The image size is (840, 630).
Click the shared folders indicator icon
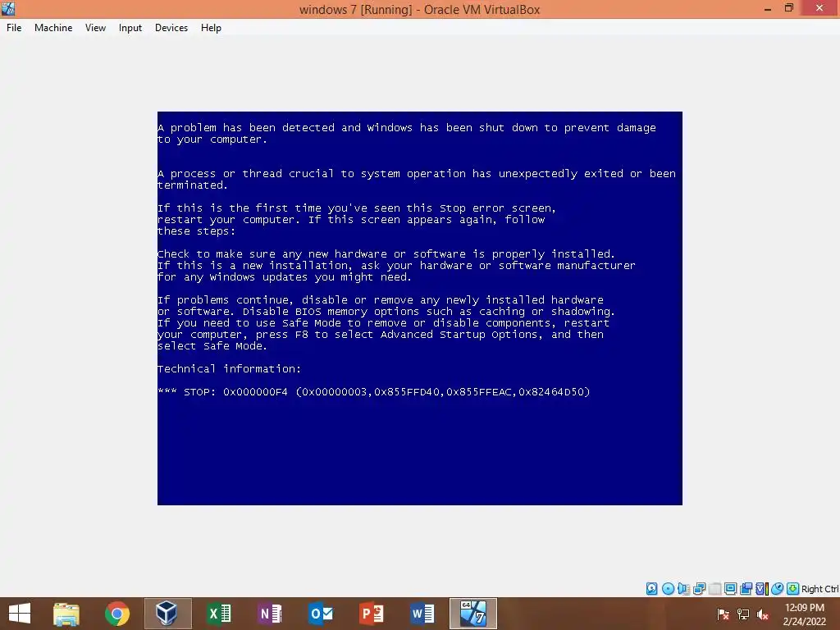(x=746, y=589)
